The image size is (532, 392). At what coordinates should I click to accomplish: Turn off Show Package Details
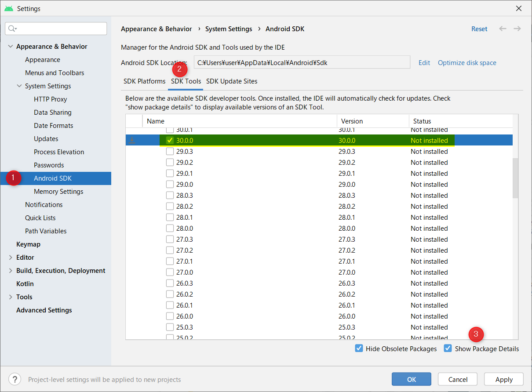click(448, 348)
